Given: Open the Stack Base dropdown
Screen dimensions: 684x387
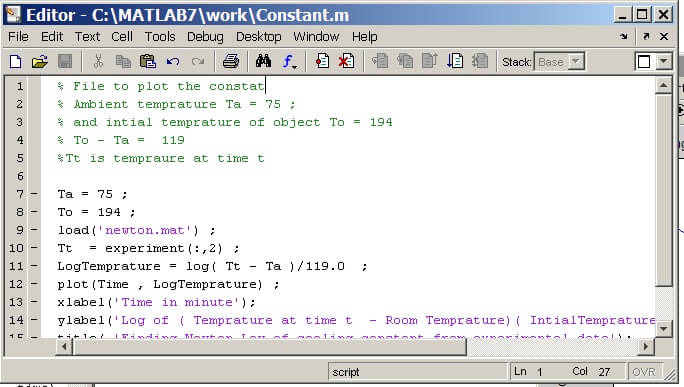Looking at the screenshot, I should click(559, 62).
